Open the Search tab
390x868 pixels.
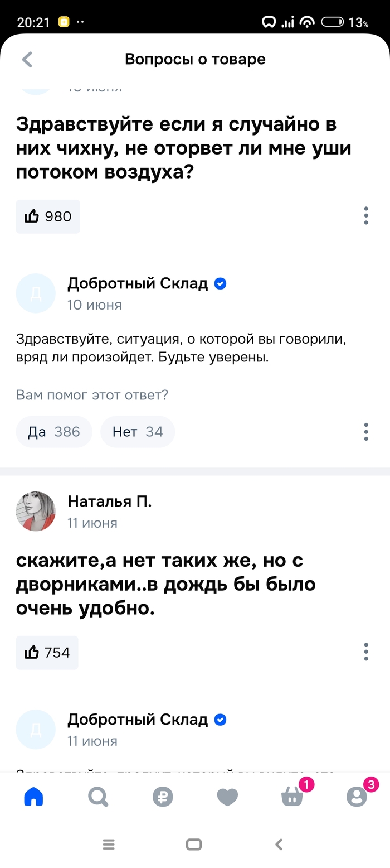click(98, 797)
